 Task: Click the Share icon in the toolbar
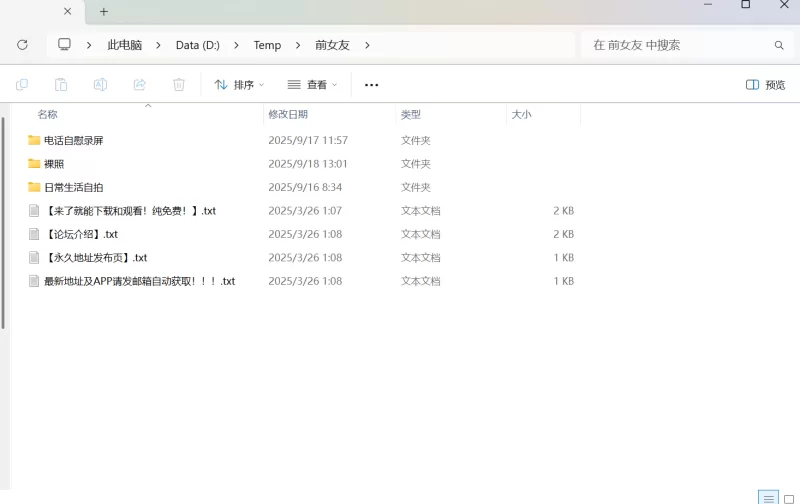coord(139,85)
